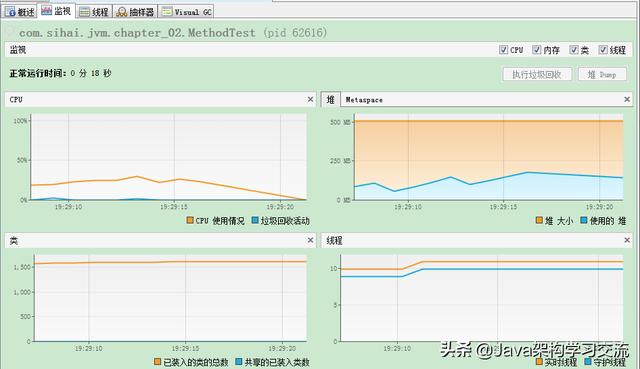
Task: Switch to the Visual GC tab
Action: (x=187, y=12)
